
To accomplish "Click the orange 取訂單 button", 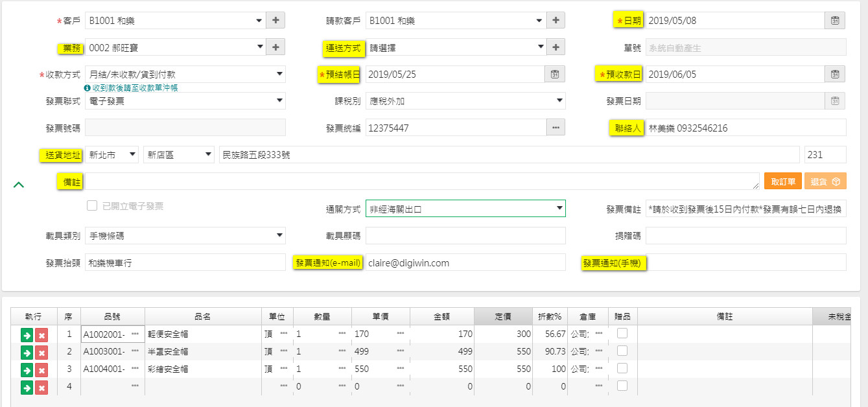I will point(783,181).
